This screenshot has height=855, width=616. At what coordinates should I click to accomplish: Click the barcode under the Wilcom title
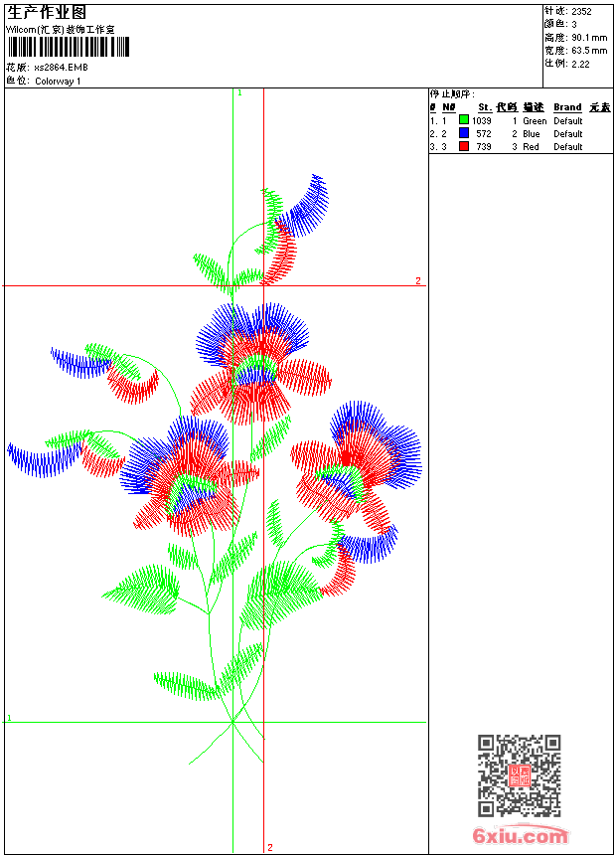69,47
